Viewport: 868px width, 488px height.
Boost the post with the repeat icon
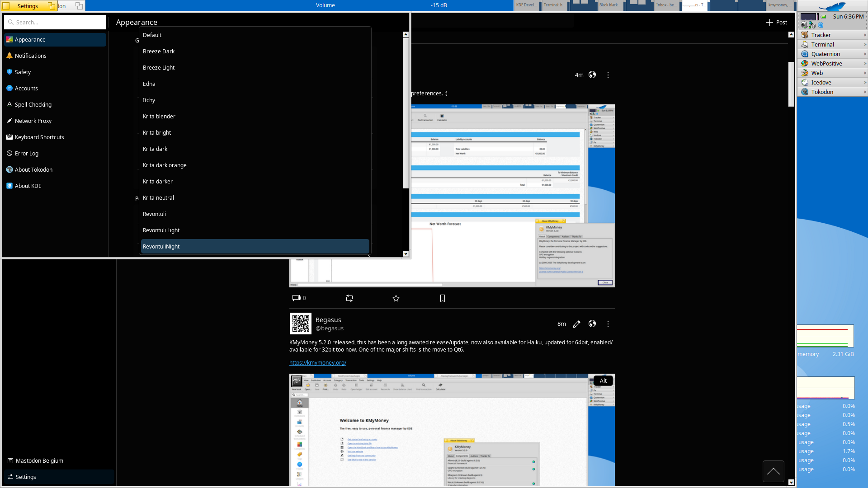pyautogui.click(x=349, y=298)
